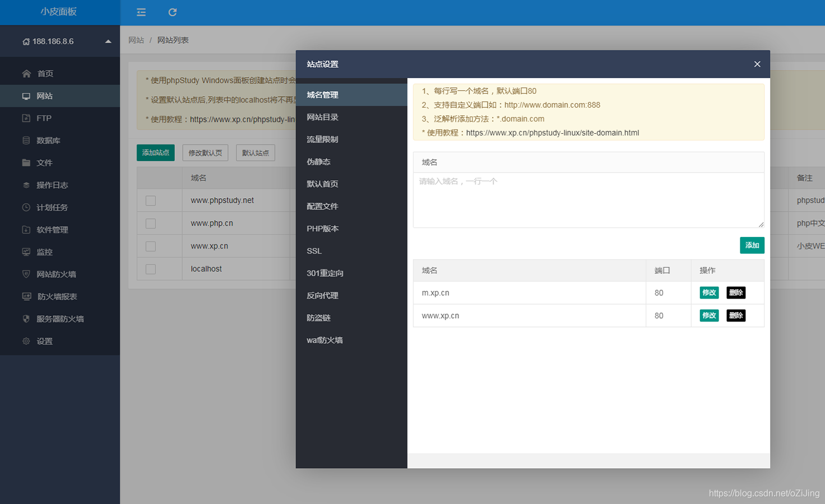
Task: Open 软件管理 in the sidebar
Action: (60, 230)
